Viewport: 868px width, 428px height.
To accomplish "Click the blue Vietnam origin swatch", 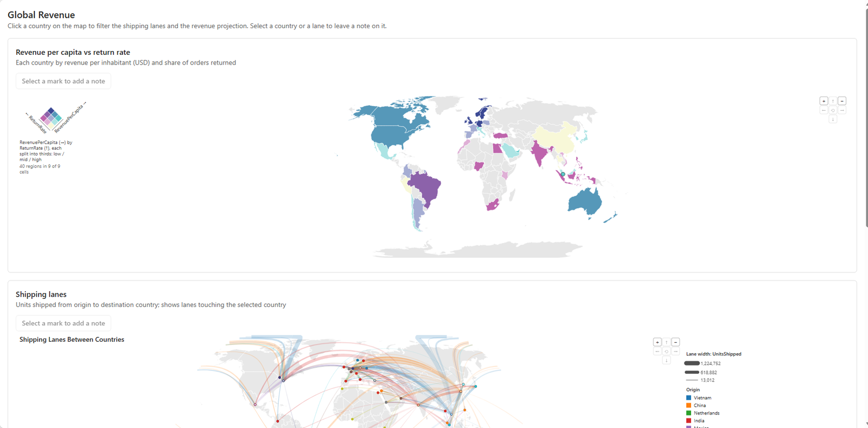I will click(688, 398).
